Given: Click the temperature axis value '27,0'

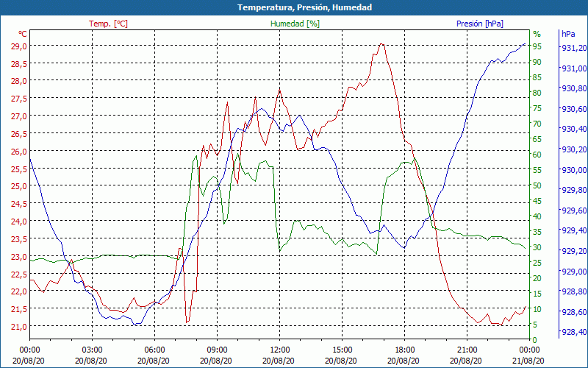Looking at the screenshot, I should (x=18, y=116).
